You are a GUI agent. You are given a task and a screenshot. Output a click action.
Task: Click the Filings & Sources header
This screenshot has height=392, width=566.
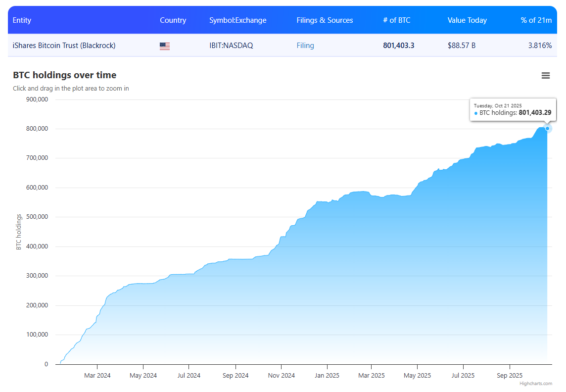(325, 20)
